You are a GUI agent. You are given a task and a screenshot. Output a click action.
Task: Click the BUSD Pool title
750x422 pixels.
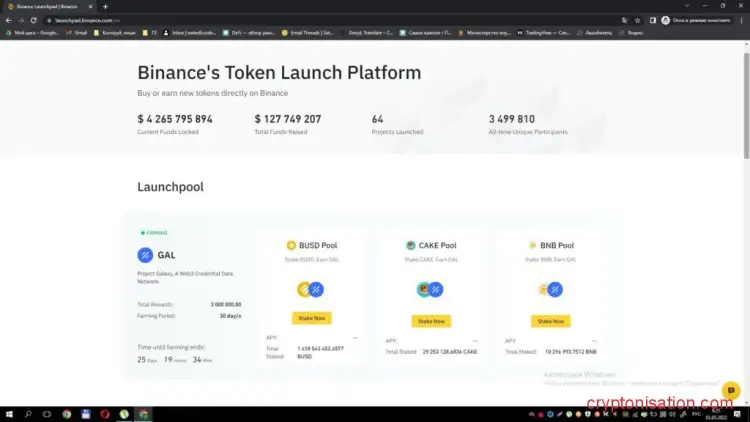coord(318,245)
